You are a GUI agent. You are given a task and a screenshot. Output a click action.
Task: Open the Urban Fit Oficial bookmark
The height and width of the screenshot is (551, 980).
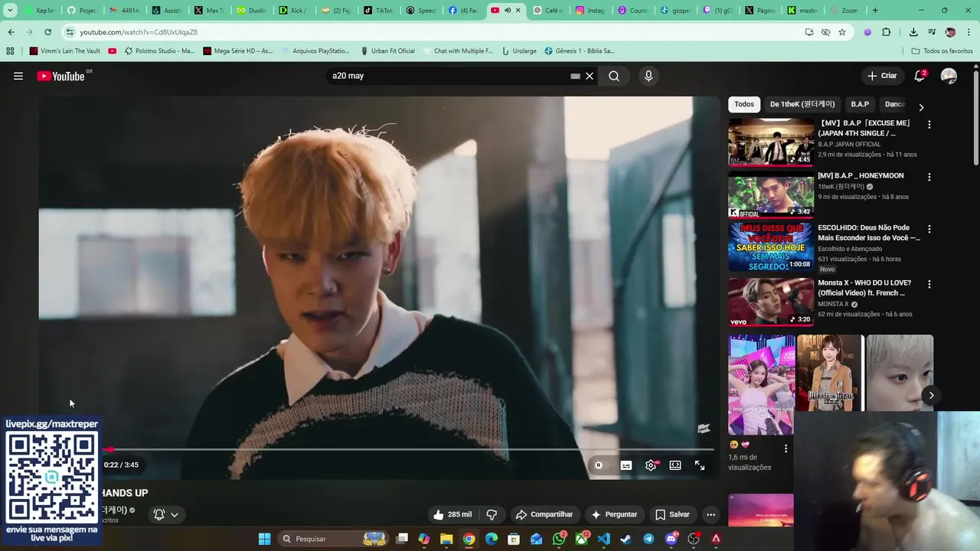387,51
